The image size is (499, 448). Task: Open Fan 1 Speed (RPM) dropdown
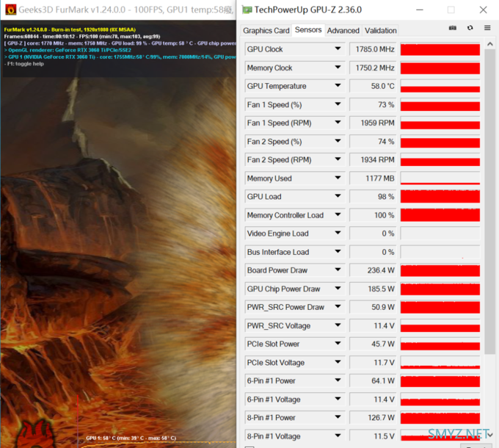pyautogui.click(x=338, y=123)
